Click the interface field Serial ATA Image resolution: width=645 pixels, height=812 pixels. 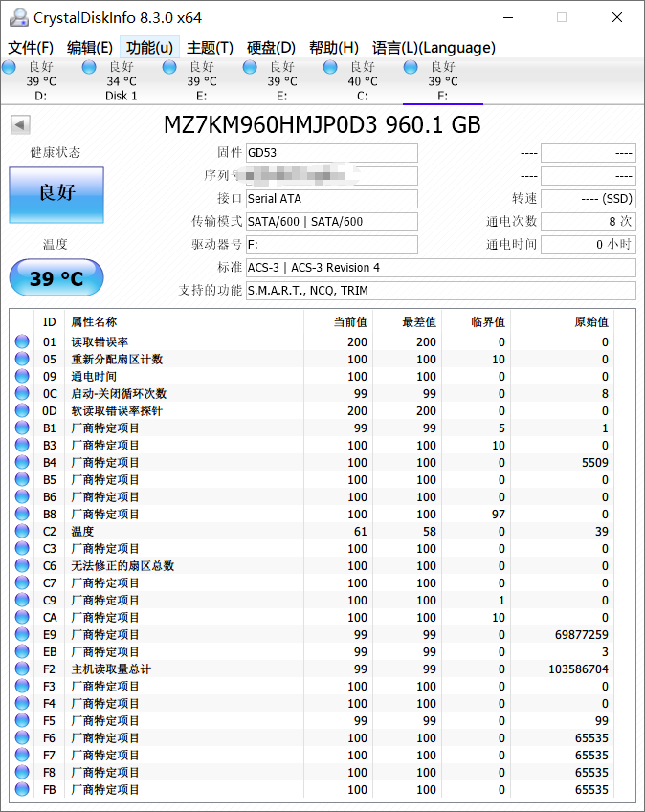click(331, 198)
